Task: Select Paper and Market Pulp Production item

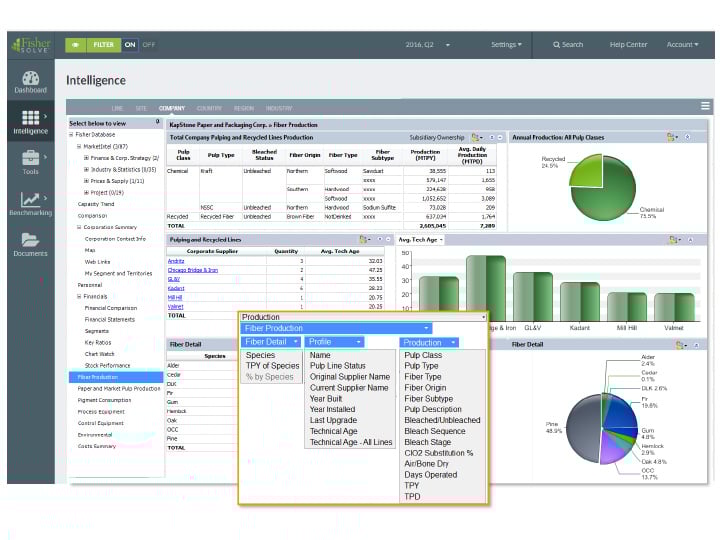Action: pyautogui.click(x=119, y=389)
